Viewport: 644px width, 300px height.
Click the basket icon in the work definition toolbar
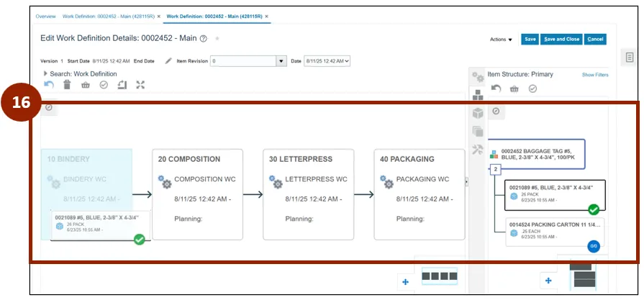point(86,85)
